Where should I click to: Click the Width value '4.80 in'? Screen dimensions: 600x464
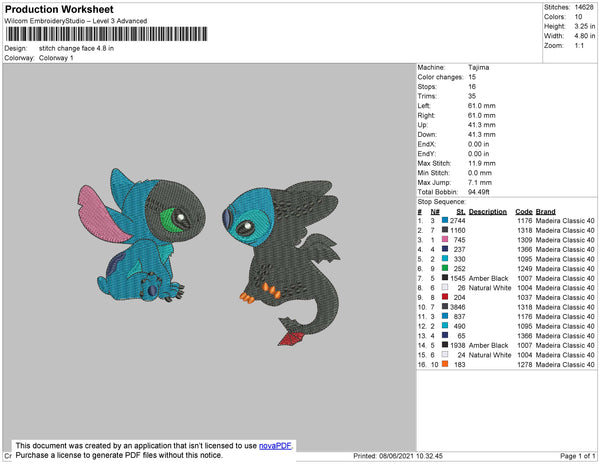[x=585, y=36]
